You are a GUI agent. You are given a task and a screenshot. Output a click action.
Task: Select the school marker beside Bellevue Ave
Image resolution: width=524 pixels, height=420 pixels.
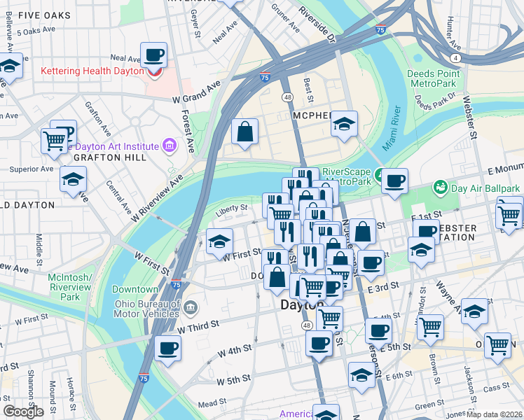10,66
